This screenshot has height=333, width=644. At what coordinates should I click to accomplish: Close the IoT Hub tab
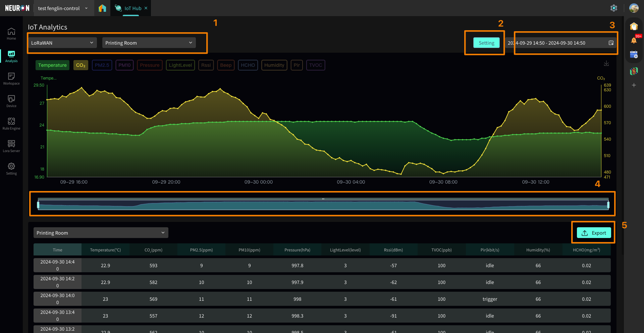point(146,8)
